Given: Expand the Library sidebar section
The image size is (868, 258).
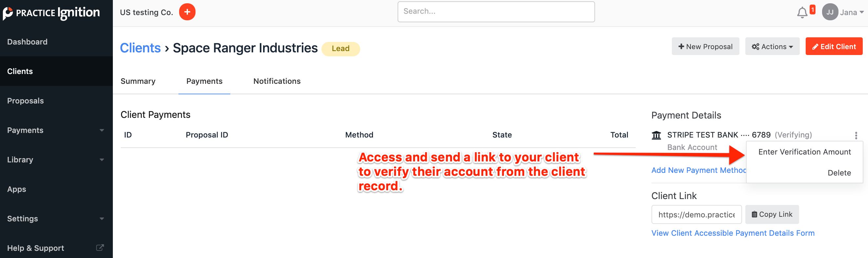Looking at the screenshot, I should pos(101,160).
